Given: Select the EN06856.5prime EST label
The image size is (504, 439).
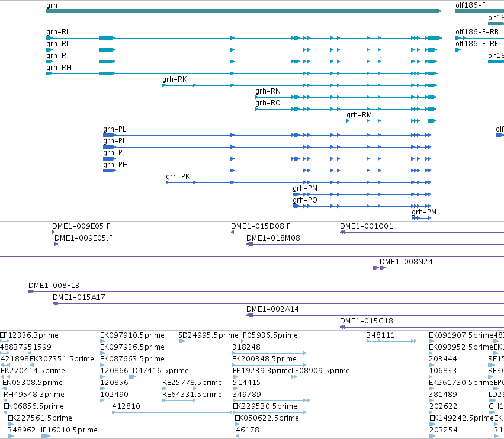Looking at the screenshot, I should click(x=34, y=407).
